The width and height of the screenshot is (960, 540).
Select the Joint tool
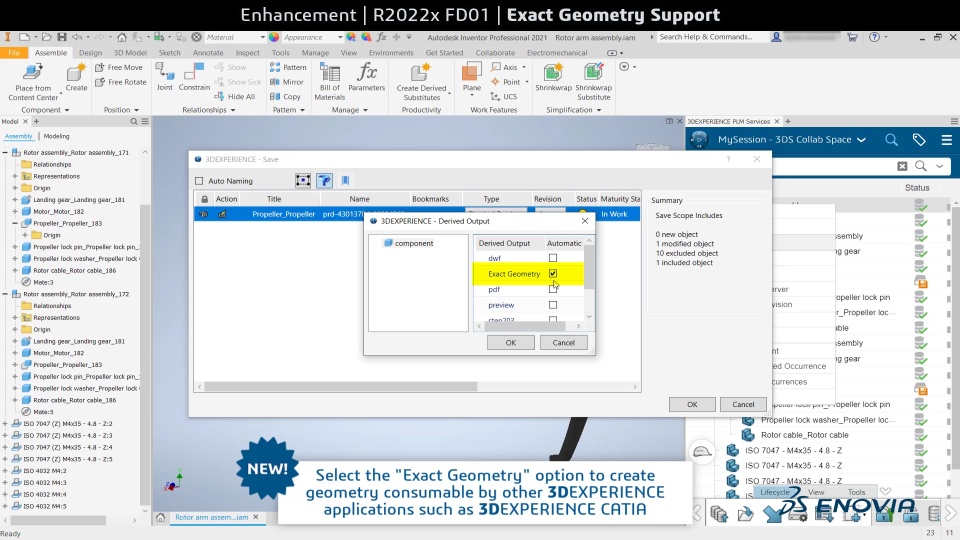(165, 77)
